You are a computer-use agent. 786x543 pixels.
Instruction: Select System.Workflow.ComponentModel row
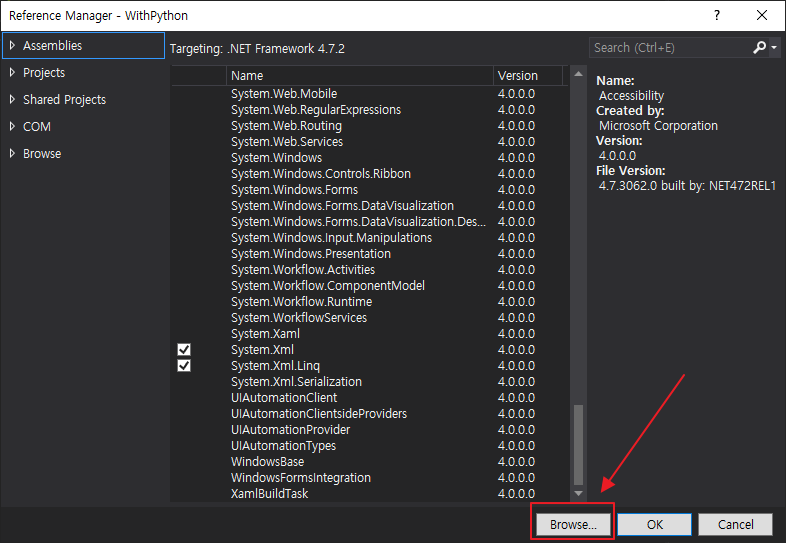369,286
